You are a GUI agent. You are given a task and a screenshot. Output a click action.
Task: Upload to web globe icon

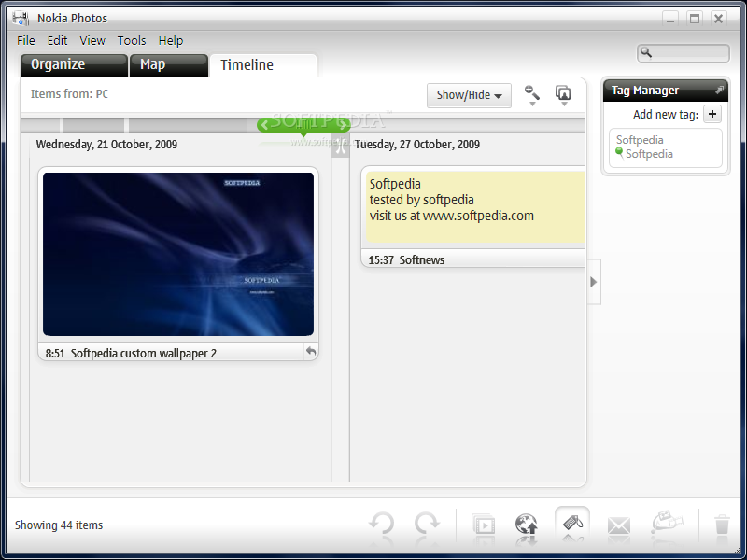coord(527,525)
